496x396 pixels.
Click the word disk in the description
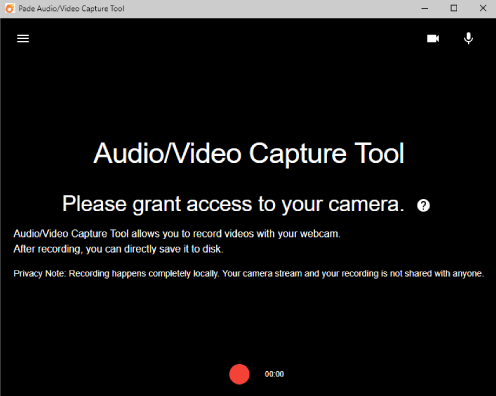(212, 249)
